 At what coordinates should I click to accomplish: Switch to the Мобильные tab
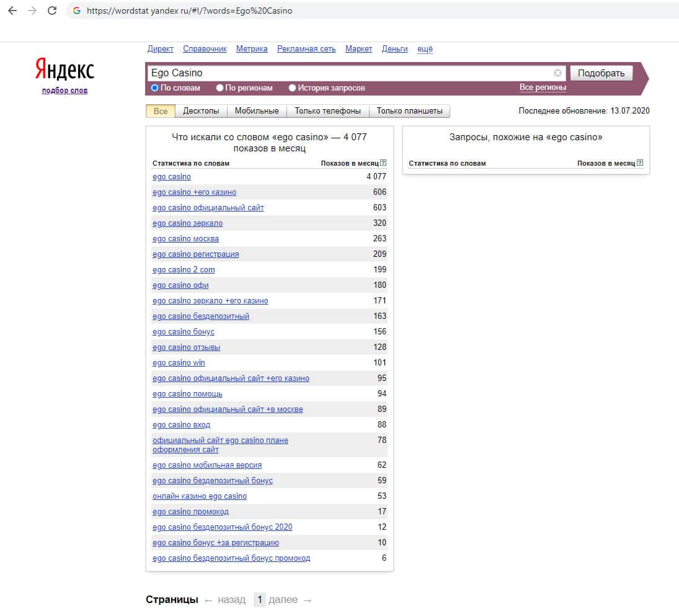(x=257, y=111)
